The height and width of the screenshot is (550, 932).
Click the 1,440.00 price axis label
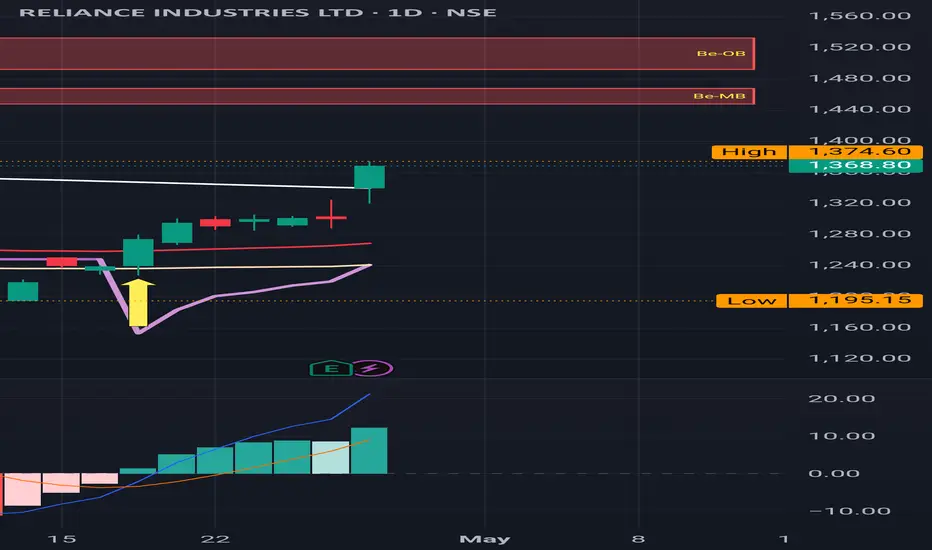859,109
